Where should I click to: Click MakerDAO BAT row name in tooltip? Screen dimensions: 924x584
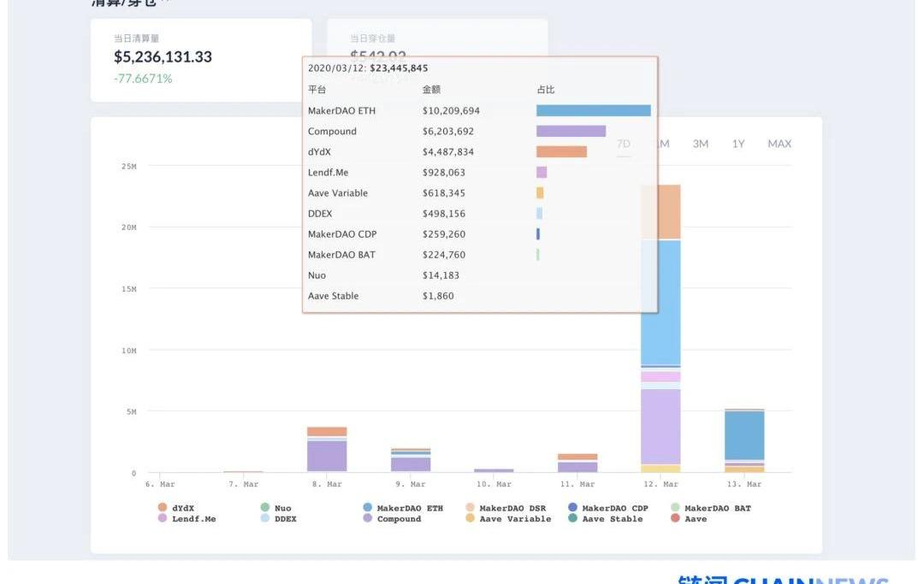point(341,255)
